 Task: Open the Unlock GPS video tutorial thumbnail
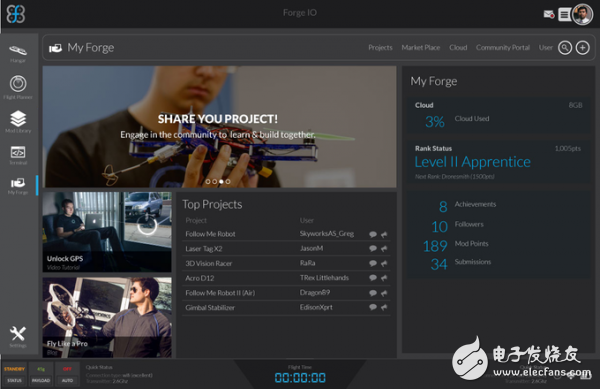point(107,232)
